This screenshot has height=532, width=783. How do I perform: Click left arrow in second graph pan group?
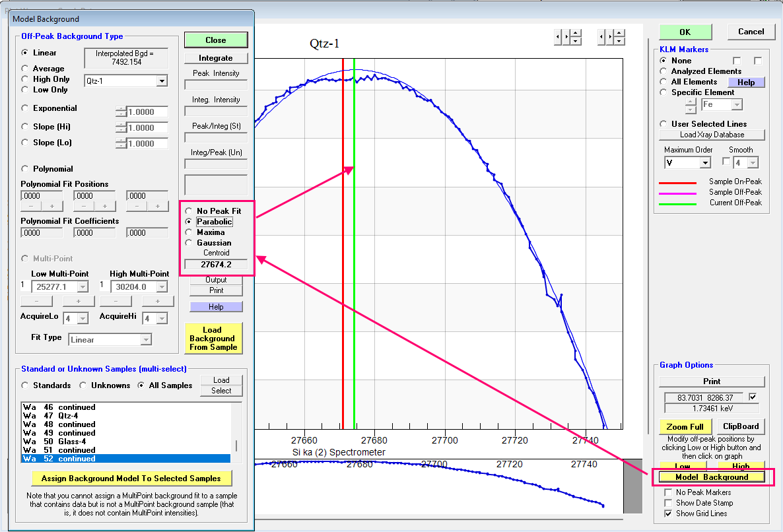point(601,37)
